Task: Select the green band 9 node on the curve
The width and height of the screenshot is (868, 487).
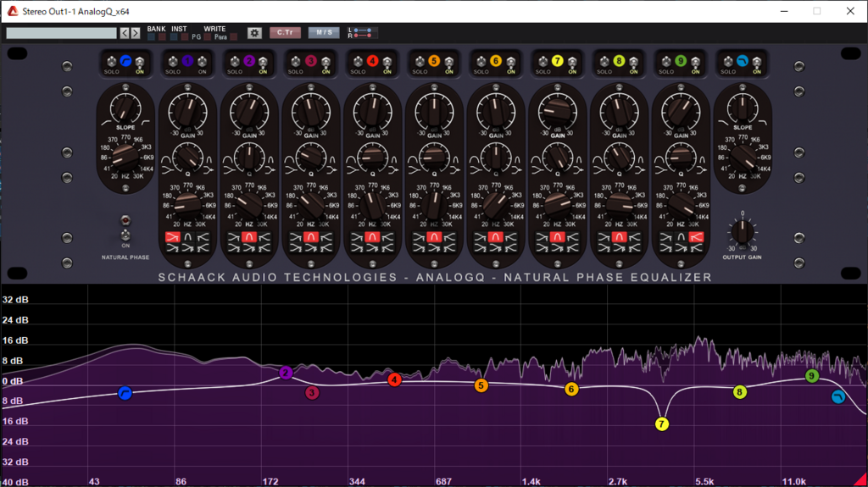Action: (811, 376)
